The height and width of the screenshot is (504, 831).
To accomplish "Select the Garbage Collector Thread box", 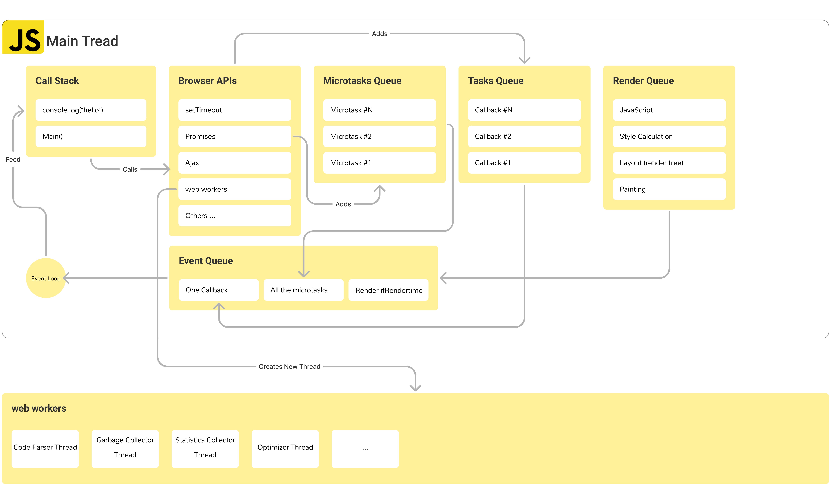I will 125,448.
